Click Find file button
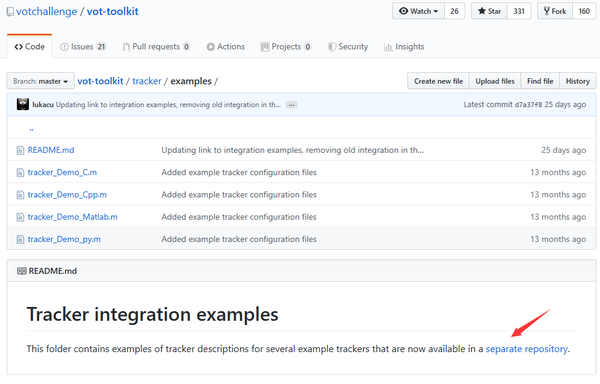600x384 pixels. 540,81
